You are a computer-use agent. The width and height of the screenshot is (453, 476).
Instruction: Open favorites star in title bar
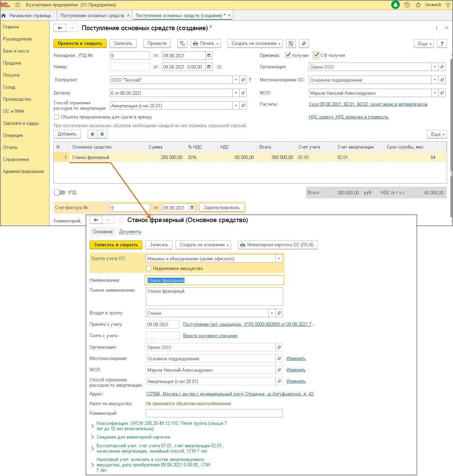coord(418,5)
